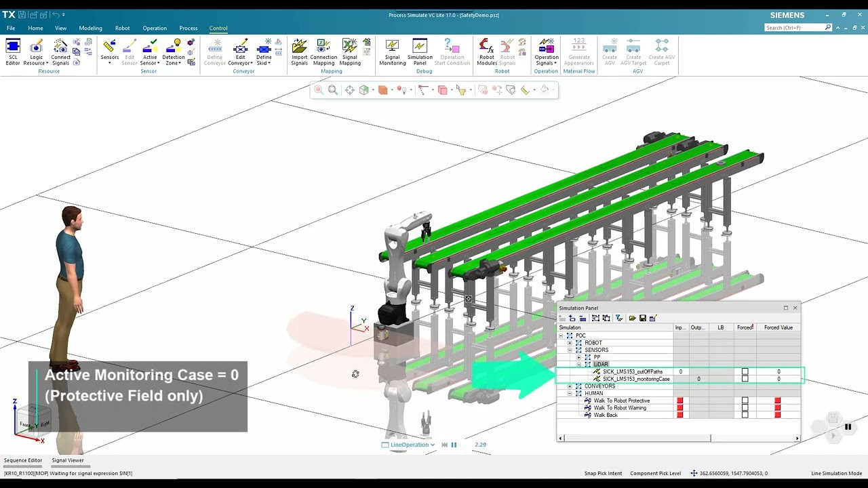Toggle input signal of Walk To Robot Protective

pyautogui.click(x=680, y=401)
